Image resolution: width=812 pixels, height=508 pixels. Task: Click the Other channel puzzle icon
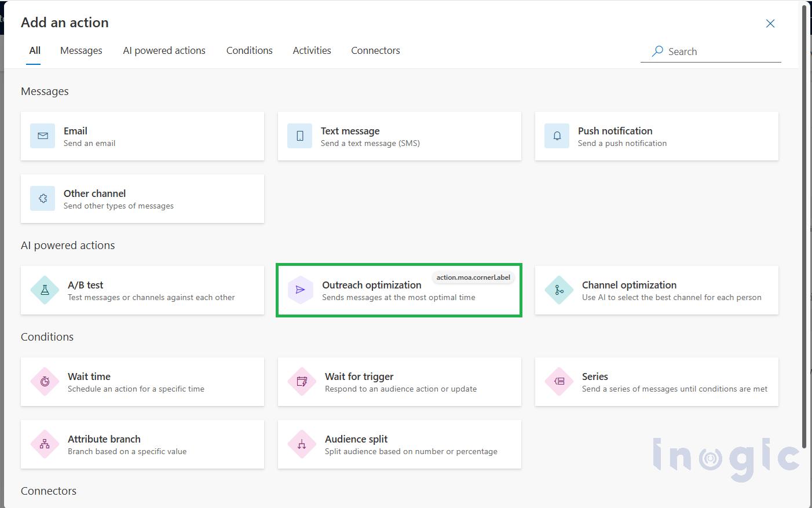[43, 199]
